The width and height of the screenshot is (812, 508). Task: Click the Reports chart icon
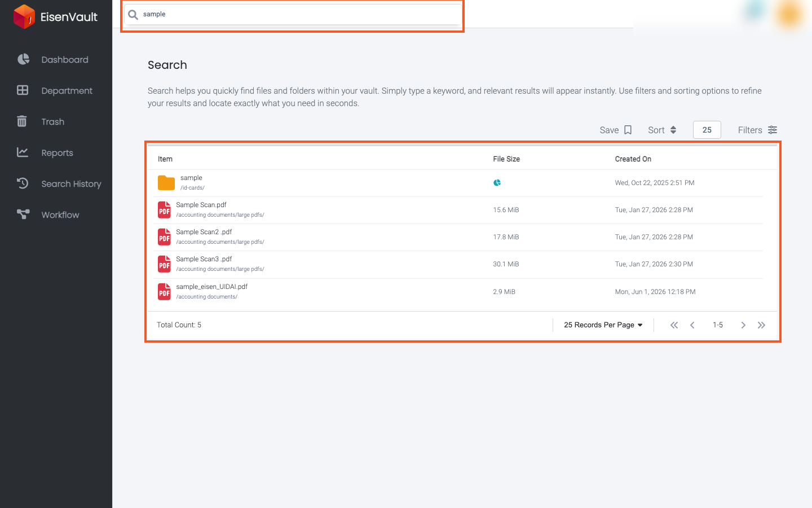click(x=23, y=152)
